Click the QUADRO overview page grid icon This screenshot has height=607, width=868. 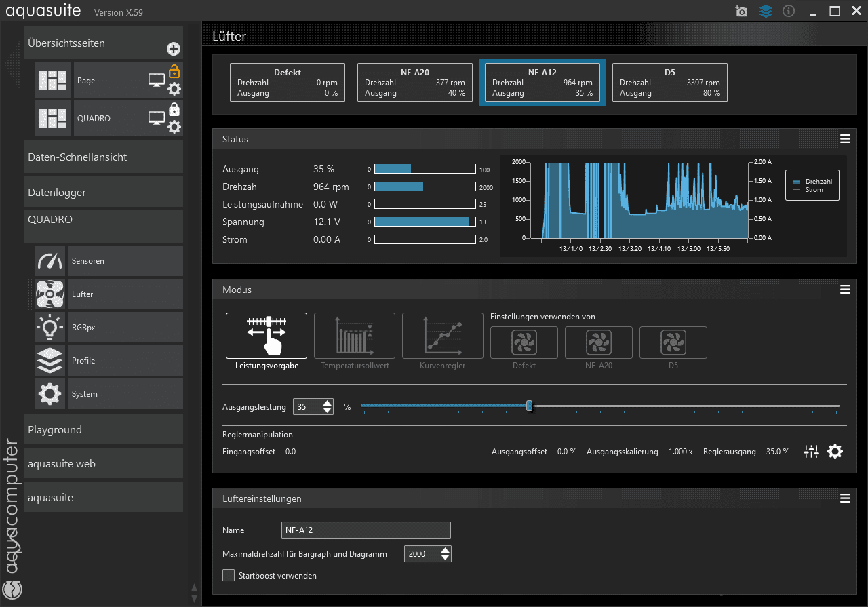pyautogui.click(x=53, y=119)
